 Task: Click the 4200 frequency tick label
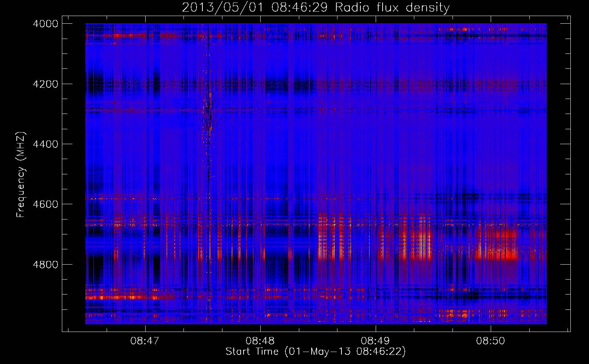[46, 84]
